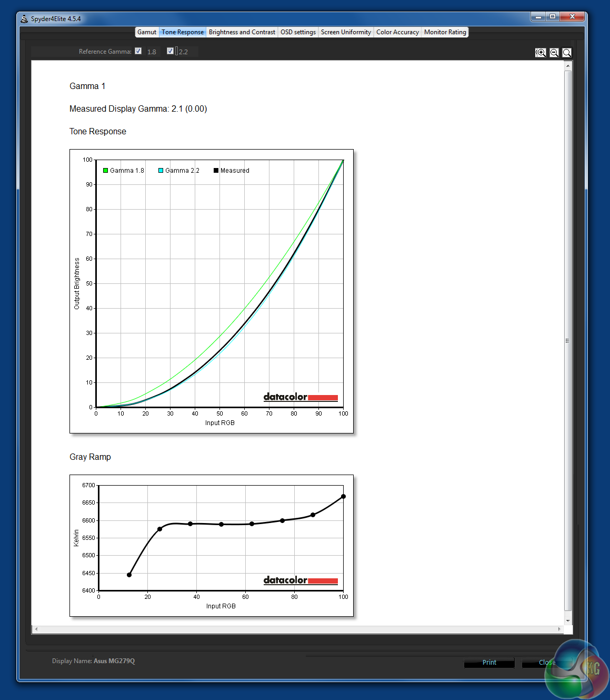610x700 pixels.
Task: Open the Brightness and Contrast tab
Action: coord(242,32)
